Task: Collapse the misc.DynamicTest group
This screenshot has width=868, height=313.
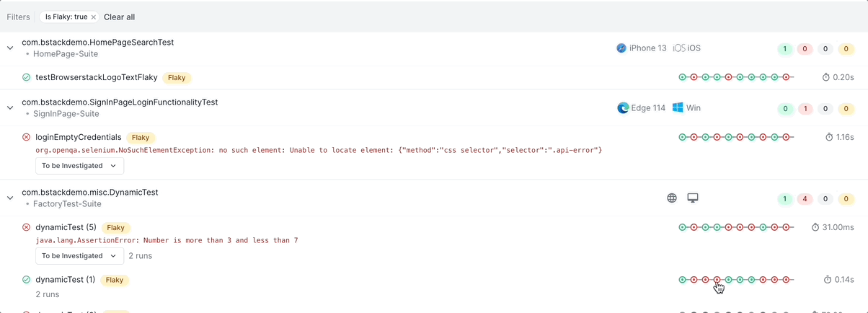Action: point(10,198)
